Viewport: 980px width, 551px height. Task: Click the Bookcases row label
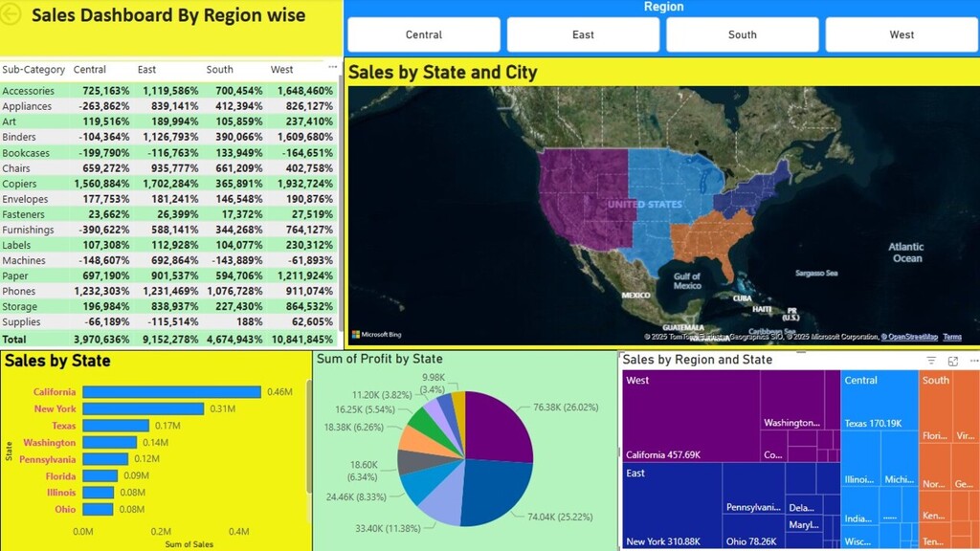pyautogui.click(x=26, y=152)
